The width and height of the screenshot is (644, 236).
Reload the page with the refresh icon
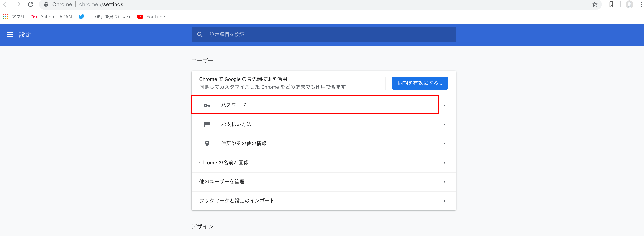pos(31,4)
